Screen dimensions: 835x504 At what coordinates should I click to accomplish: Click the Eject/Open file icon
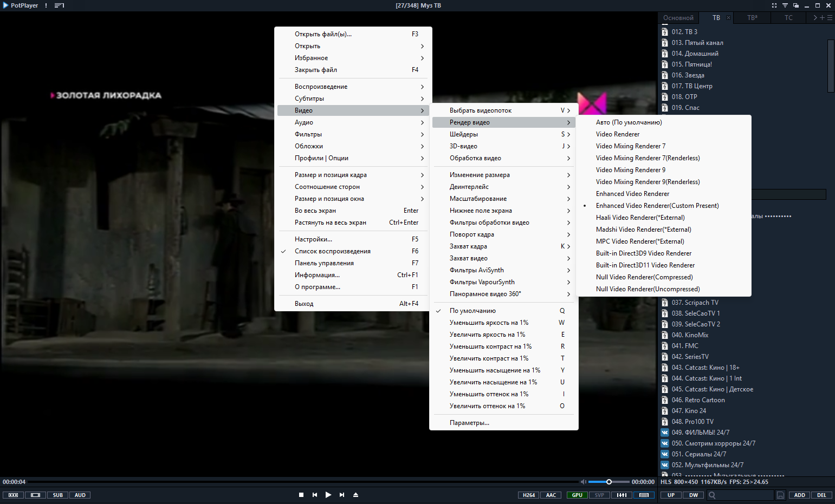point(356,495)
